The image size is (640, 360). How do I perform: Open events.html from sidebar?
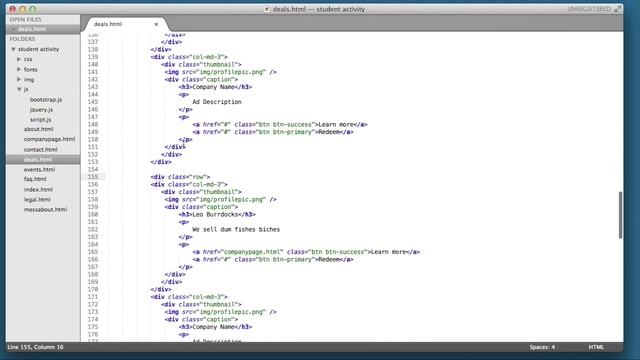pos(39,169)
